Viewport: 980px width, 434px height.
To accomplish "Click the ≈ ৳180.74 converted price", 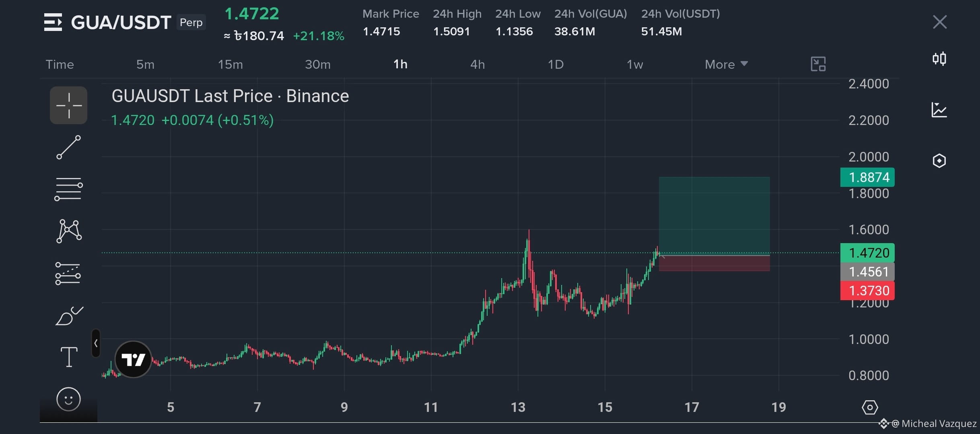I will click(254, 36).
